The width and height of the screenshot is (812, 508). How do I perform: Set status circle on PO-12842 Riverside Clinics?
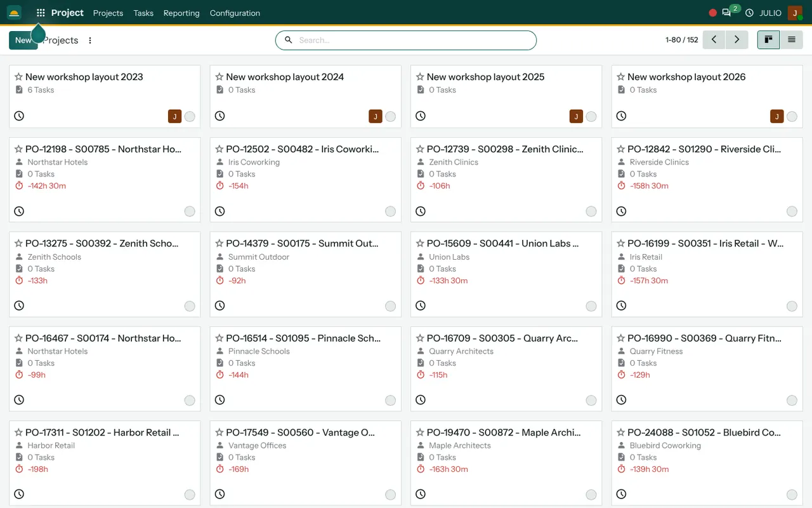(792, 211)
